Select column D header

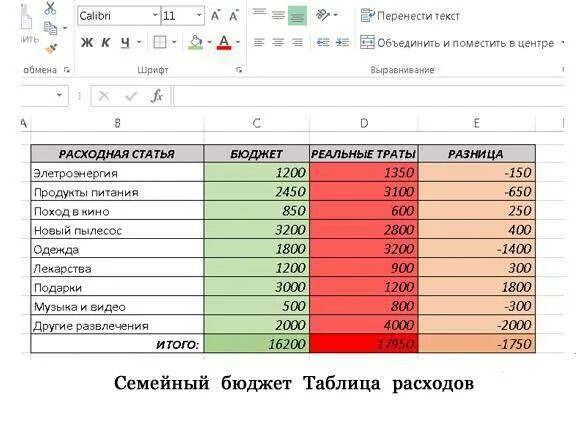coord(364,123)
